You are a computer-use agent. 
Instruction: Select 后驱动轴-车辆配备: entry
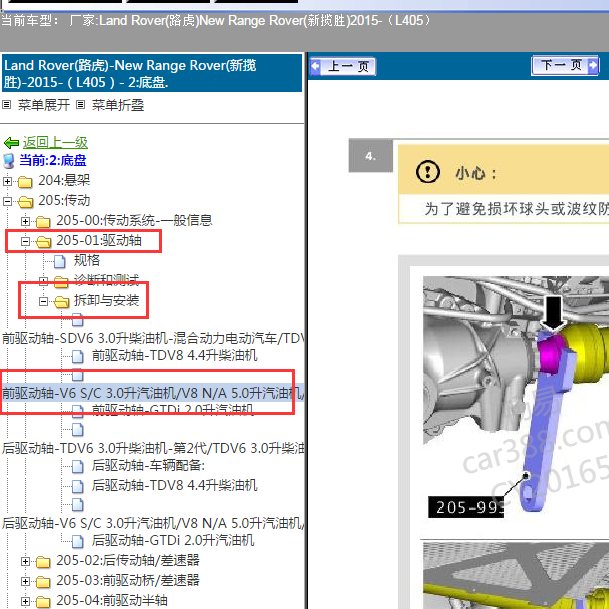coord(148,465)
